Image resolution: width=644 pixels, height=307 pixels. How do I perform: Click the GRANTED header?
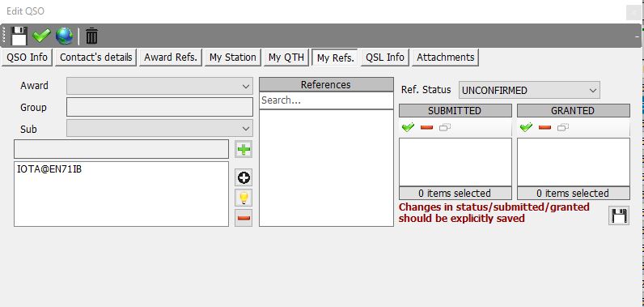574,111
